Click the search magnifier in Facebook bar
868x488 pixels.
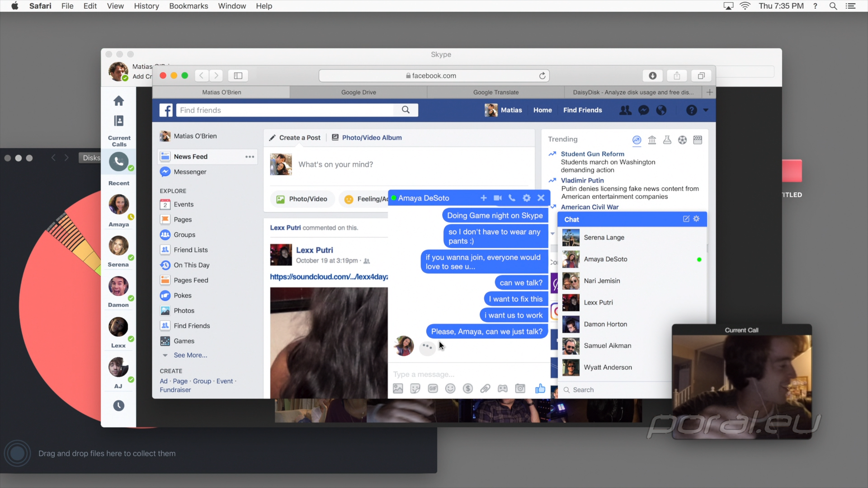406,110
